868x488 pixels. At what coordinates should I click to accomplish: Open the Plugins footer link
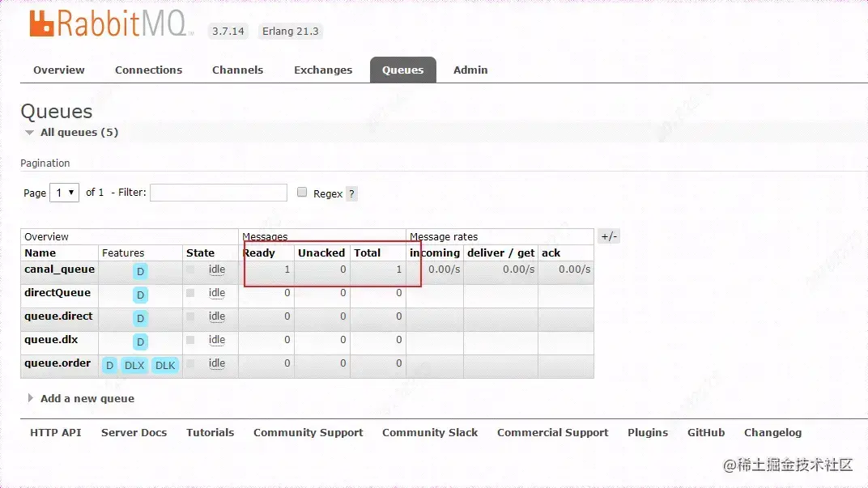coord(648,433)
